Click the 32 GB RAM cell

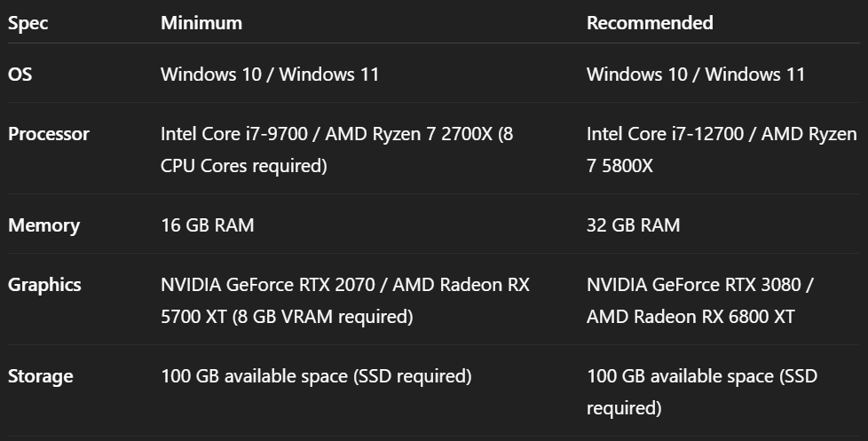[634, 225]
